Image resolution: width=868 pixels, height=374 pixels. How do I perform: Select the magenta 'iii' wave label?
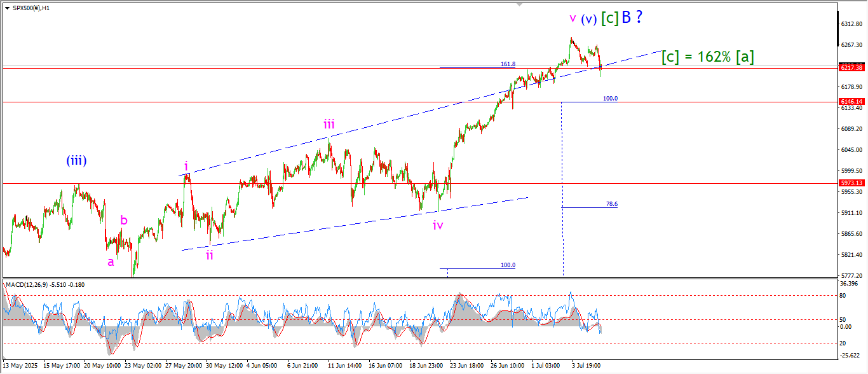point(329,124)
